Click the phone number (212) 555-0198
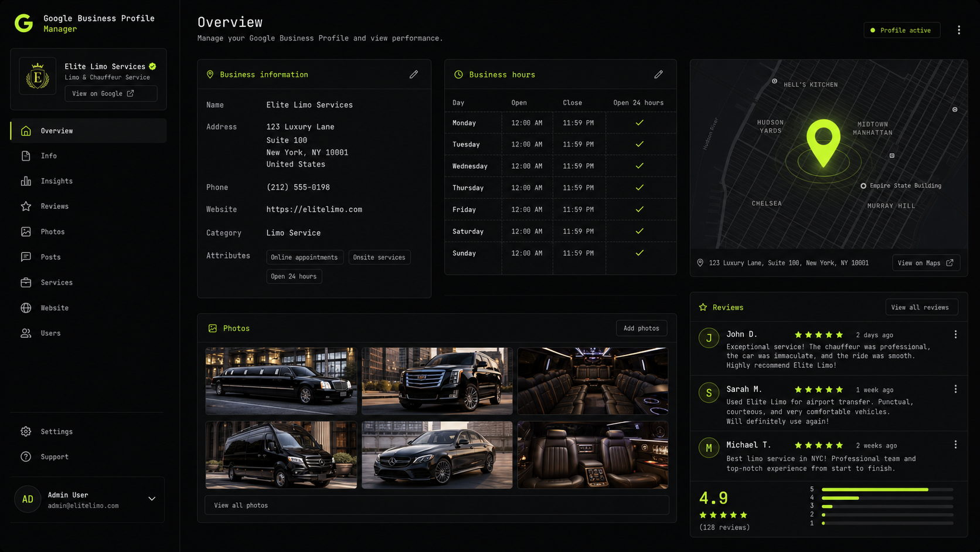980x552 pixels. click(298, 188)
